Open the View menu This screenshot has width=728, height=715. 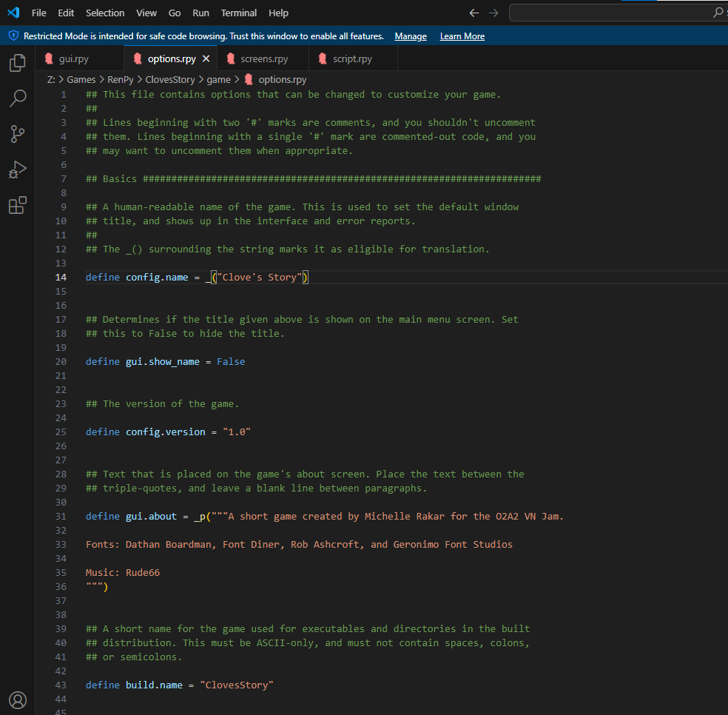click(146, 13)
